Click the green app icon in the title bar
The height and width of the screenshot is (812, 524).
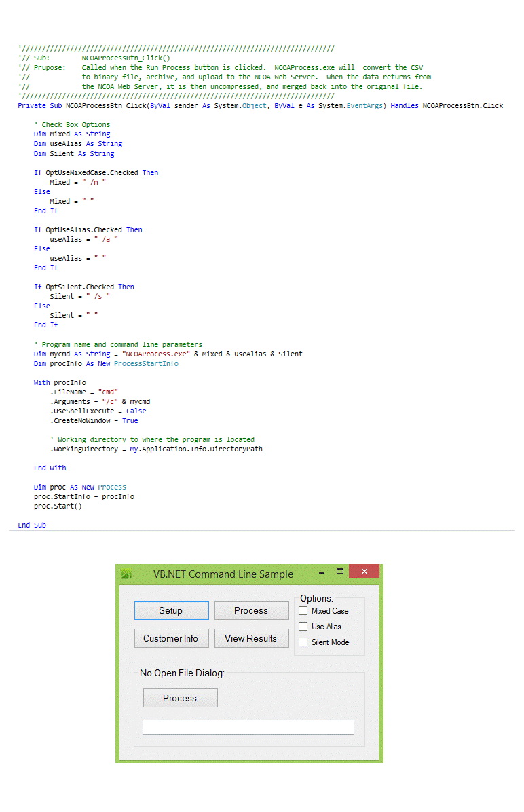pos(126,574)
